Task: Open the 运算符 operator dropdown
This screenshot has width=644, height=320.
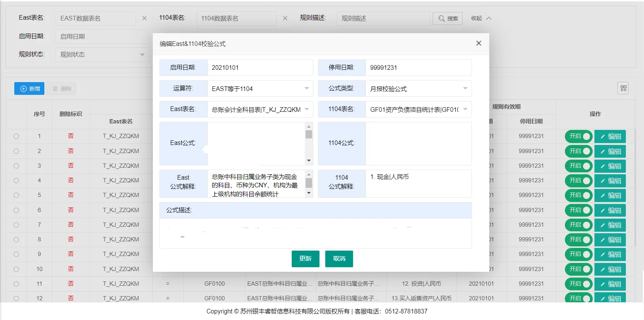Action: 260,89
